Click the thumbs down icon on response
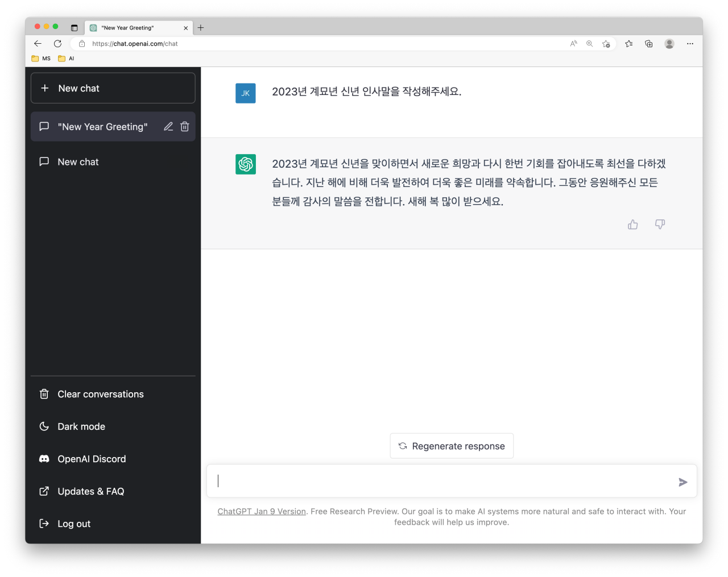Viewport: 728px width, 577px height. (x=660, y=225)
